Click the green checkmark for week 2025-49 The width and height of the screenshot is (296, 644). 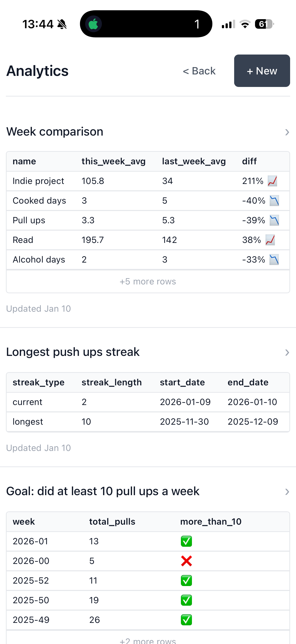(x=186, y=620)
